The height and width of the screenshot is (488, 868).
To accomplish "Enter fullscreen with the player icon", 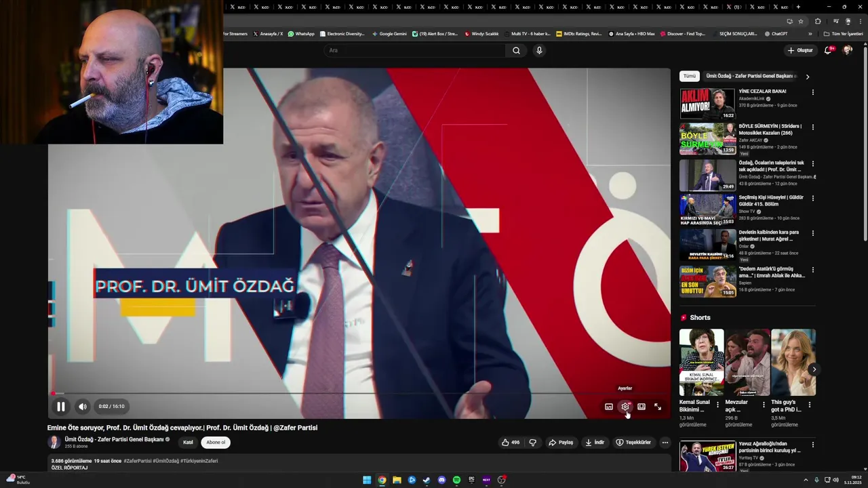I will click(x=658, y=407).
